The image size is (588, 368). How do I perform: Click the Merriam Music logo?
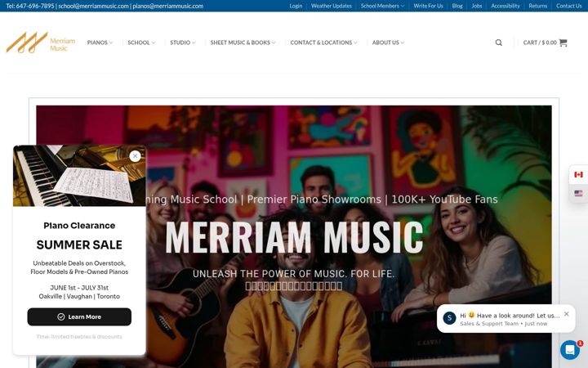[41, 43]
